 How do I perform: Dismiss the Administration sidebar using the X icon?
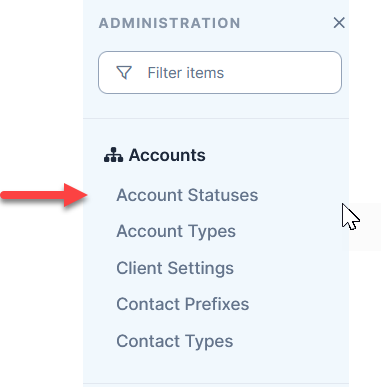(339, 23)
